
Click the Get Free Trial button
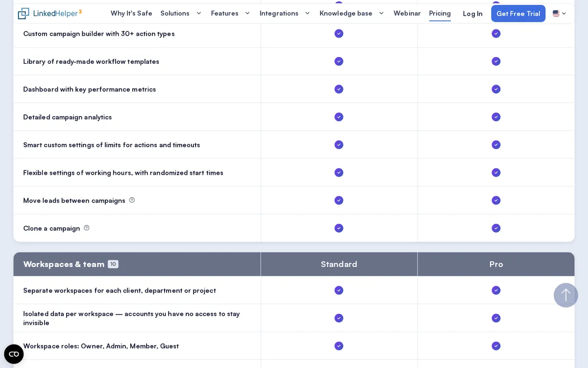518,14
